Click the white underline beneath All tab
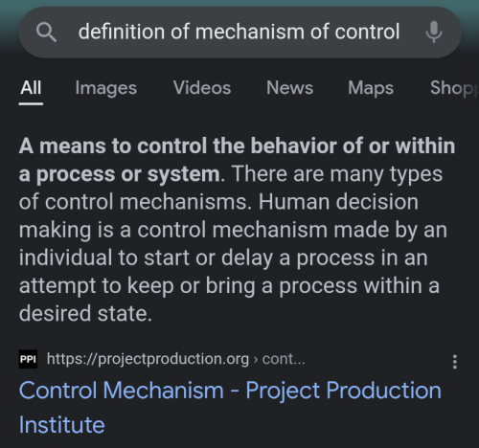 click(31, 103)
